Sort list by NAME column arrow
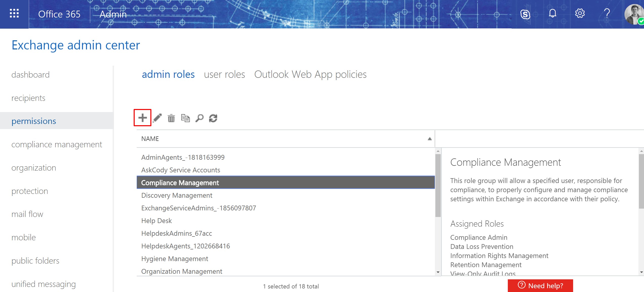 (x=430, y=139)
